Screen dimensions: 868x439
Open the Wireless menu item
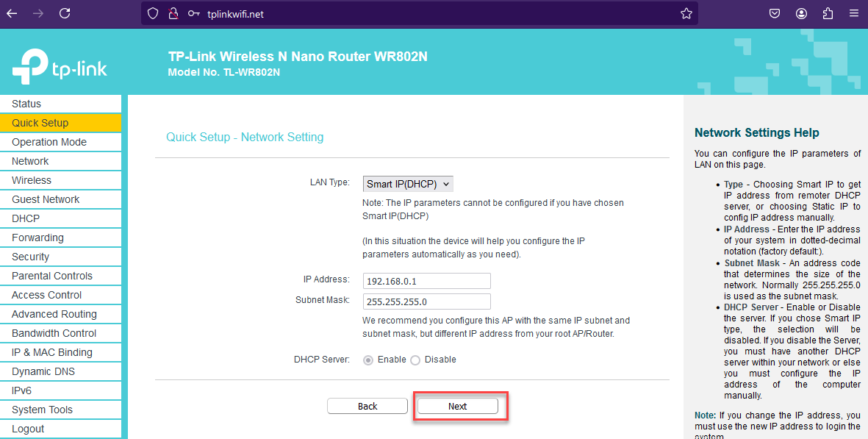pyautogui.click(x=60, y=180)
